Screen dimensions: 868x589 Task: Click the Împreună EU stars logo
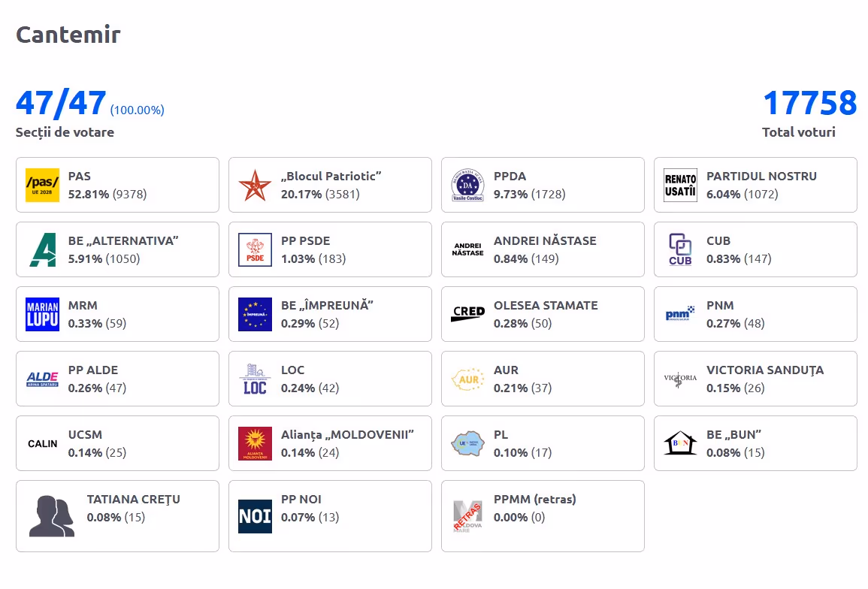[x=256, y=315]
